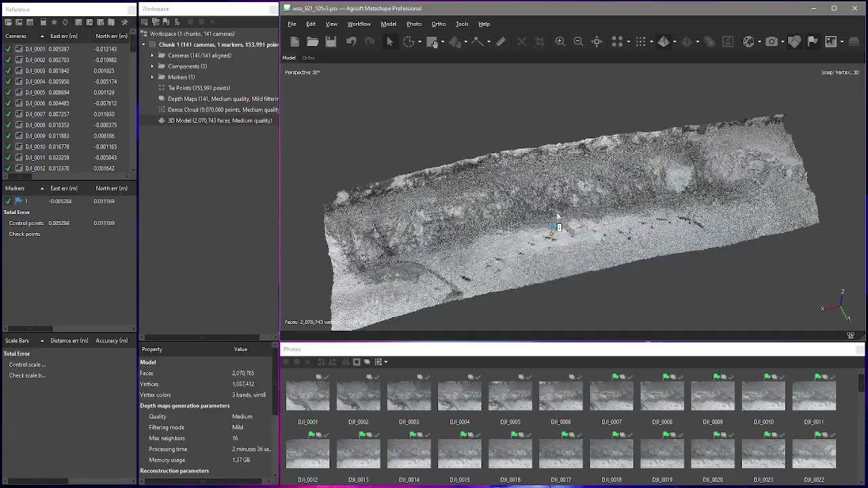The width and height of the screenshot is (868, 488).
Task: Switch to the Model view tab
Action: coord(289,58)
